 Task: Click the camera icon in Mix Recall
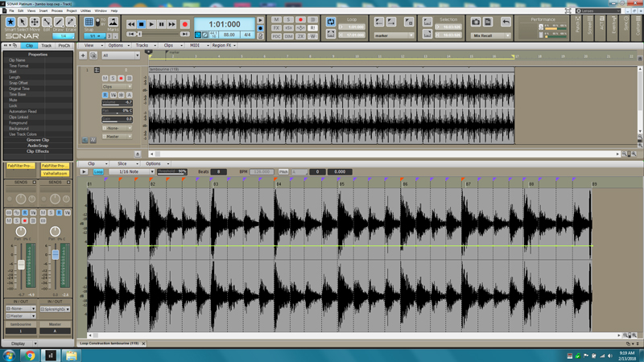476,22
